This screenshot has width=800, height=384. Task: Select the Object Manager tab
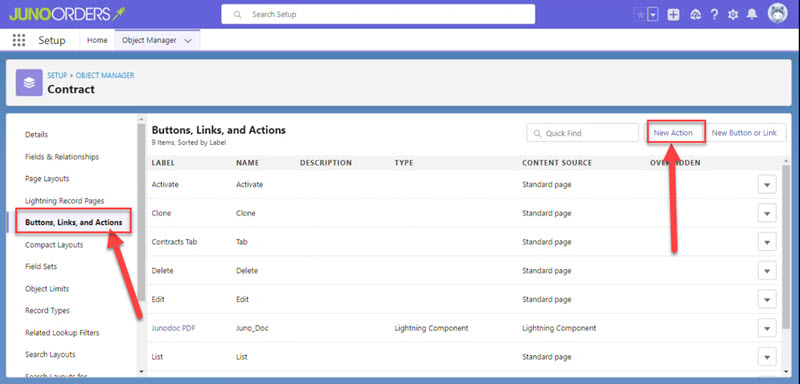(149, 40)
